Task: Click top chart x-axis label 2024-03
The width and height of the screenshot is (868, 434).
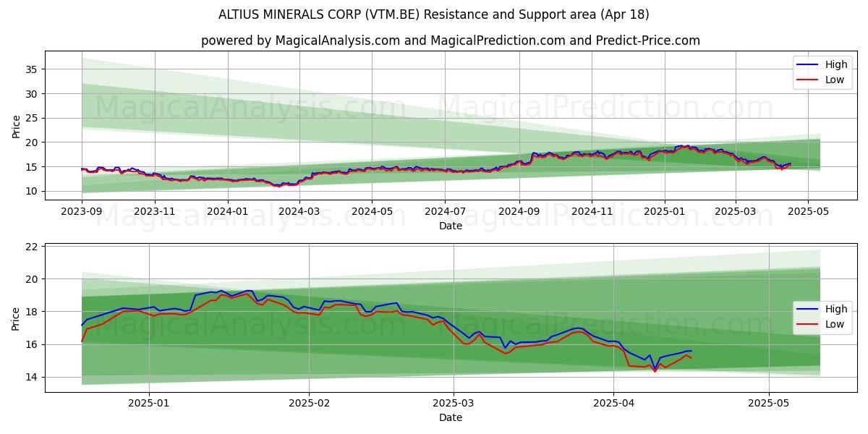Action: pos(299,211)
